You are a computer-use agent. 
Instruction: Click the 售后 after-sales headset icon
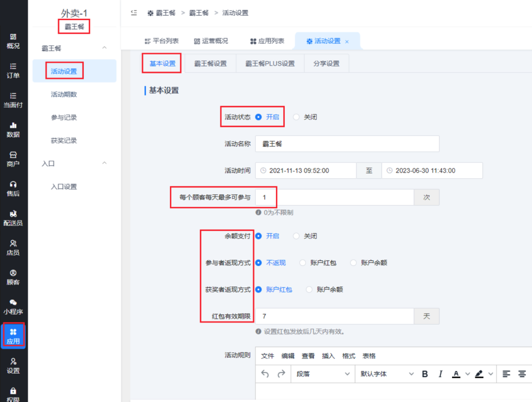13,184
